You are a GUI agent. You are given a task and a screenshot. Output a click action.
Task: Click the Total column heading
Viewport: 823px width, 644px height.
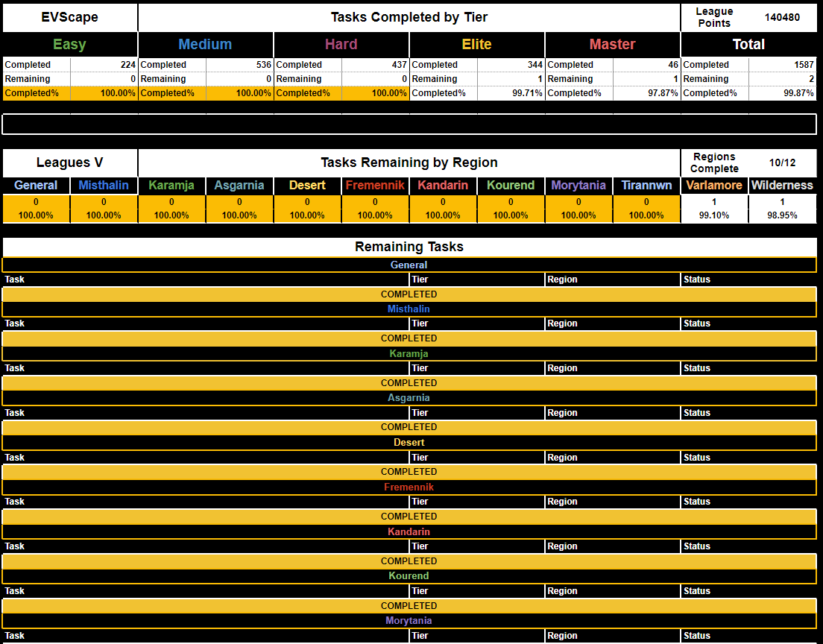(x=748, y=45)
